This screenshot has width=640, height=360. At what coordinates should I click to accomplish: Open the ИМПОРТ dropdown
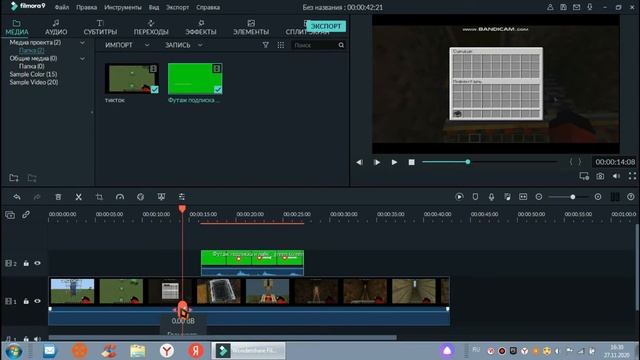[127, 45]
